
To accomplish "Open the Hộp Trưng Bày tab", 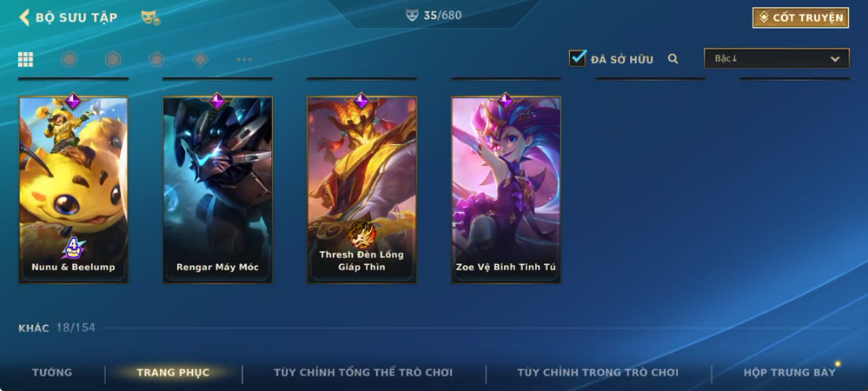I will coord(789,373).
